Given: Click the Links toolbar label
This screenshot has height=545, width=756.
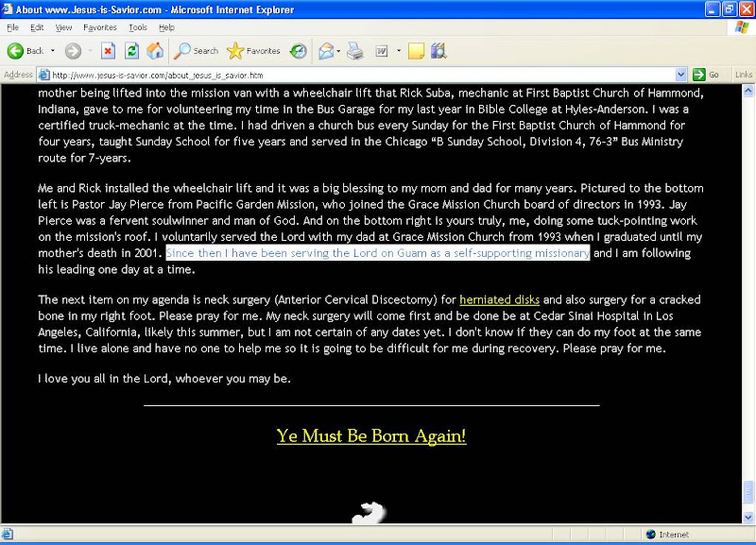Looking at the screenshot, I should click(743, 75).
